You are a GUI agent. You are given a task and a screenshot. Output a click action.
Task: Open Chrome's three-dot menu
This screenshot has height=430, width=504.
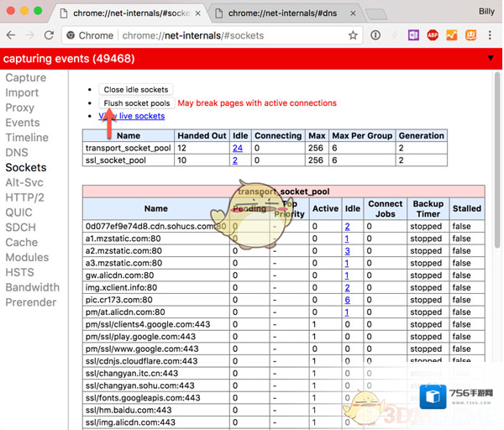click(x=491, y=35)
